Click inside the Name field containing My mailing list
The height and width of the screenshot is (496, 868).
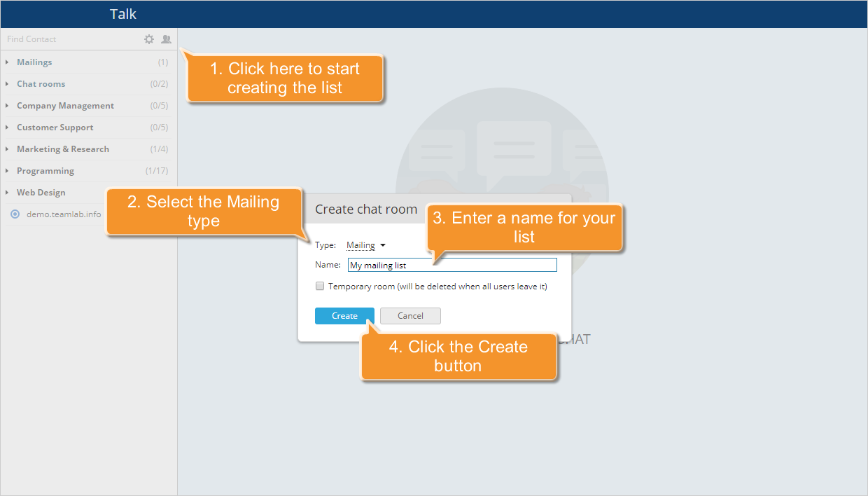coord(451,264)
